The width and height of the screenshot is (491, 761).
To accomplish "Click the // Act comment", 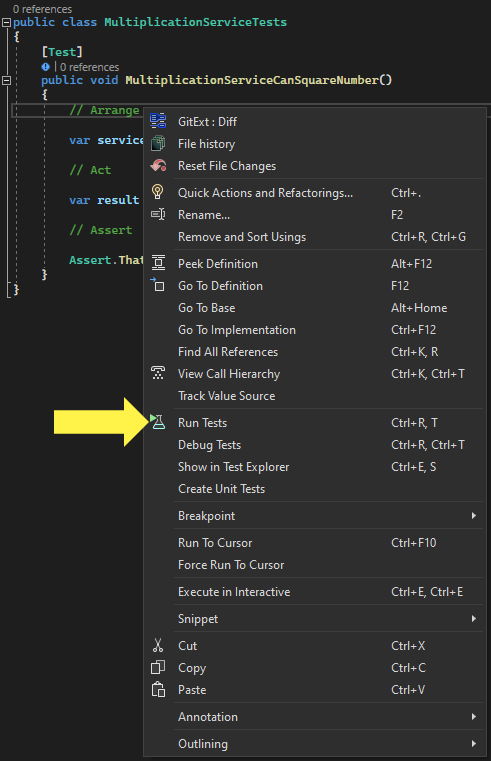I will coord(90,170).
